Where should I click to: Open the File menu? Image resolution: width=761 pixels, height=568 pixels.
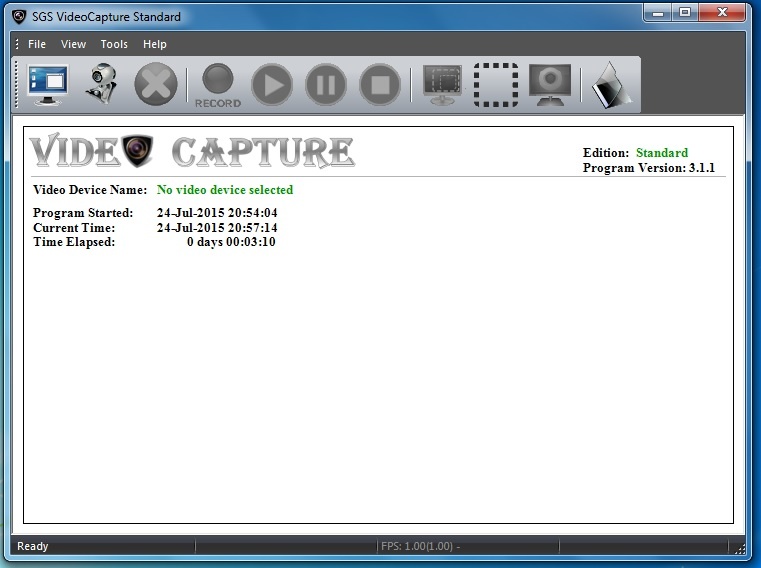point(37,44)
